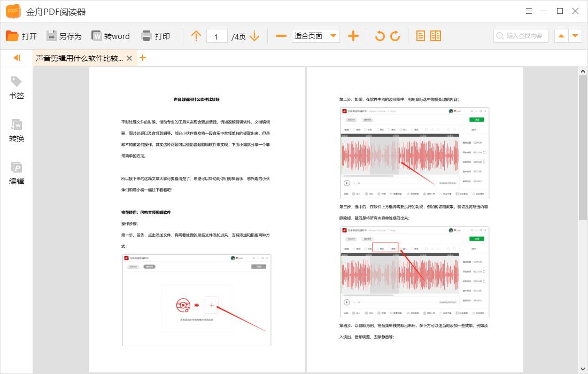
Task: Open the 适合页面 zoom mode dropdown
Action: pos(315,36)
